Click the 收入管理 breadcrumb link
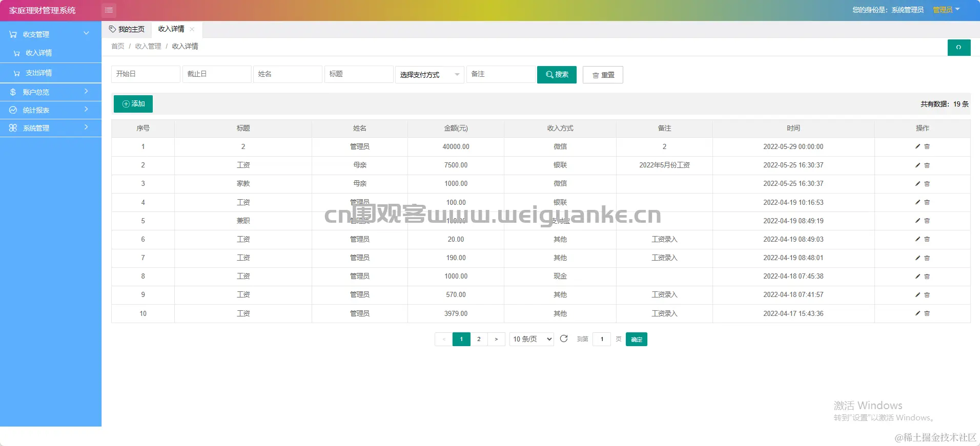Image resolution: width=980 pixels, height=446 pixels. pyautogui.click(x=148, y=46)
